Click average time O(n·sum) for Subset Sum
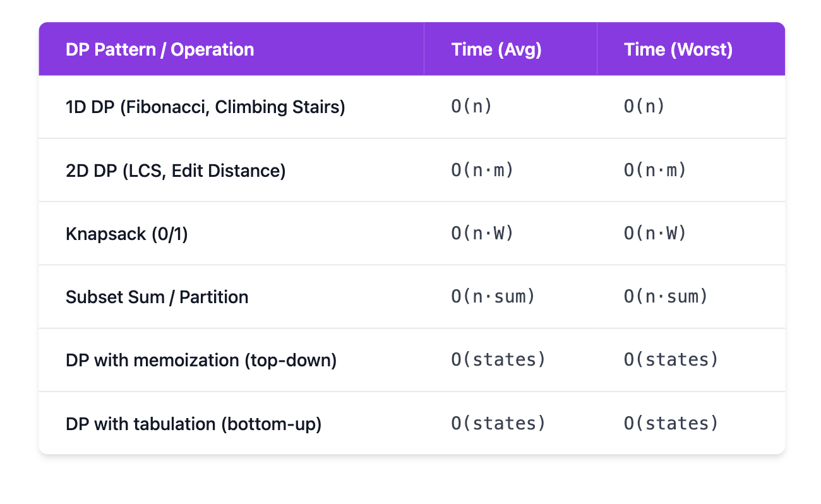Screen dimensions: 821x504 pos(493,296)
